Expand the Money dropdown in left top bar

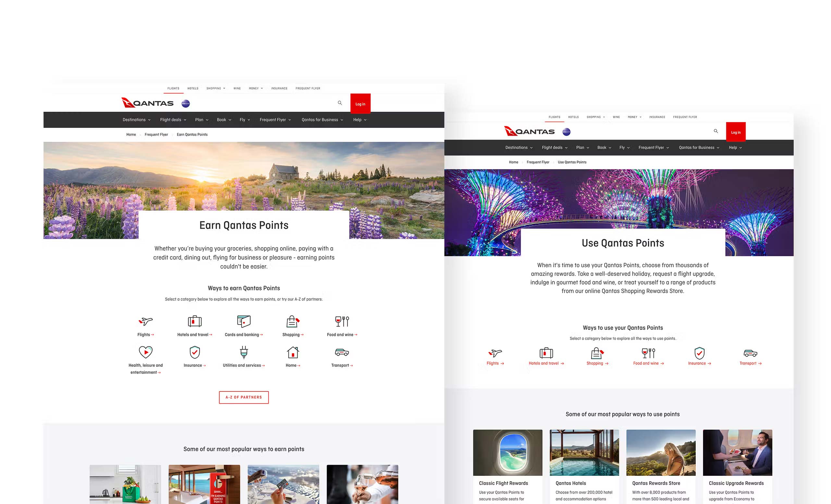(256, 88)
